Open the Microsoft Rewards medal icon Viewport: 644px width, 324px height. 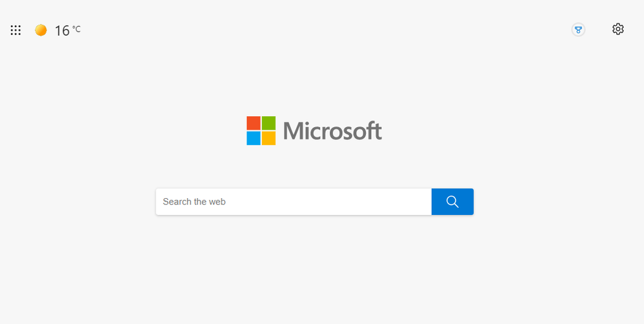point(578,30)
